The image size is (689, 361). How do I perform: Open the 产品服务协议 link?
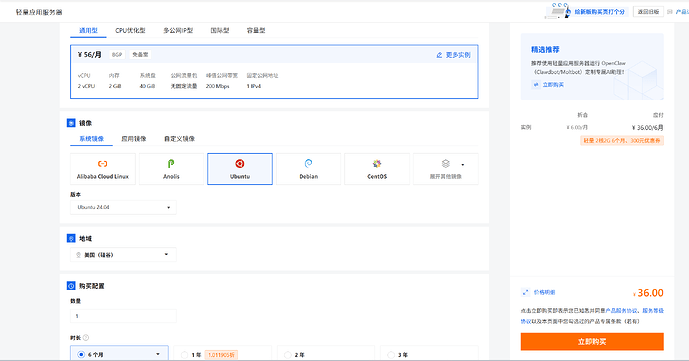click(x=621, y=310)
